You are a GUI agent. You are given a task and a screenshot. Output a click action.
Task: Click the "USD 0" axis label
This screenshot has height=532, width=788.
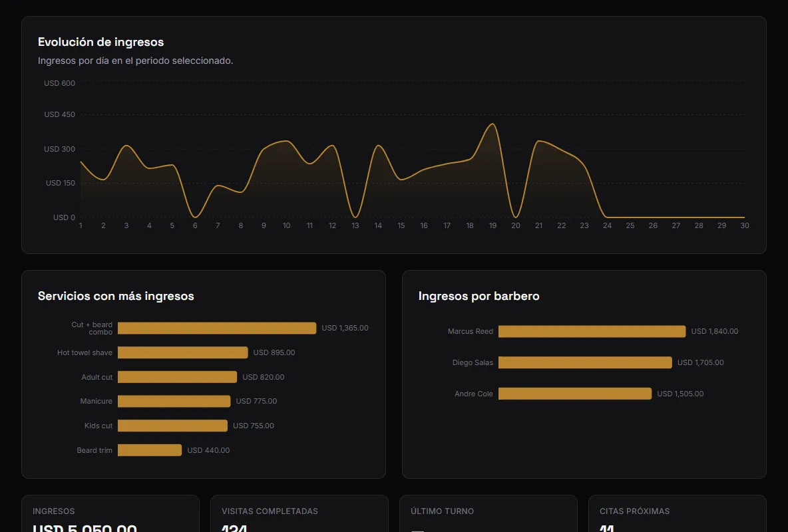[65, 217]
